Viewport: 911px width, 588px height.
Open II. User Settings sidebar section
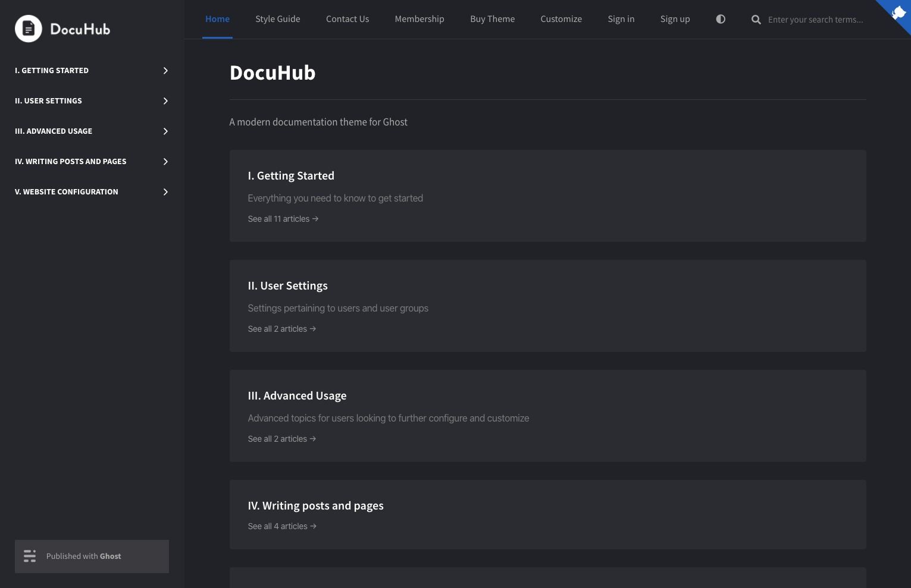[48, 101]
